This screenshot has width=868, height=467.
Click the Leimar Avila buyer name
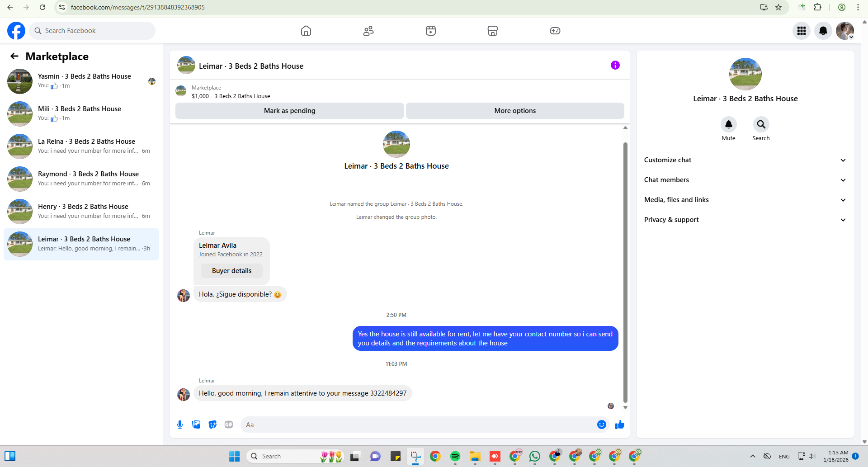(x=218, y=245)
